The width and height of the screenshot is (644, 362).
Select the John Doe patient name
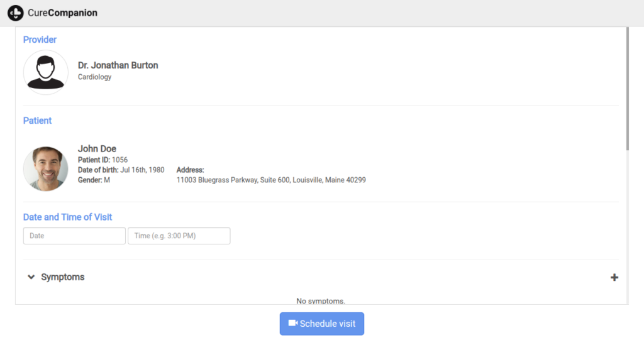[x=97, y=149]
